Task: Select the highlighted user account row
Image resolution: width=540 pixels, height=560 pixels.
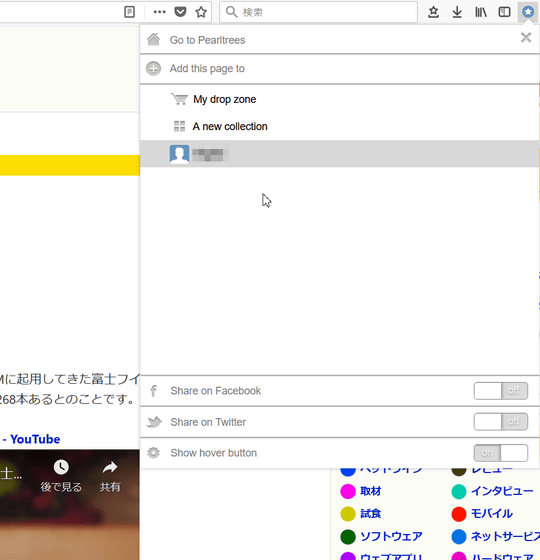Action: pyautogui.click(x=339, y=154)
